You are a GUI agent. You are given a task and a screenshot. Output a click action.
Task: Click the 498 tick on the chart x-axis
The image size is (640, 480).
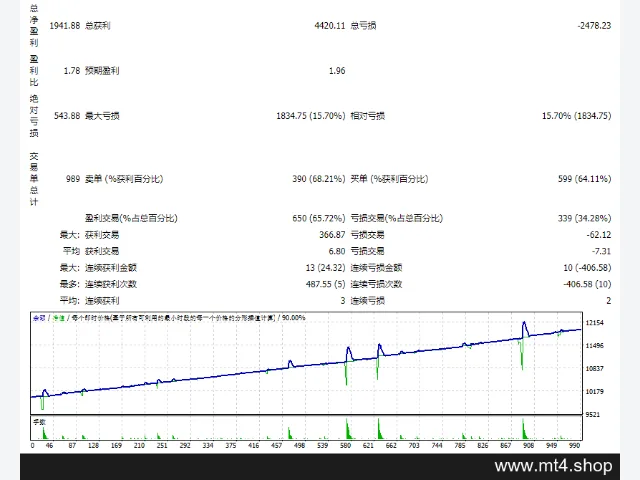click(299, 445)
